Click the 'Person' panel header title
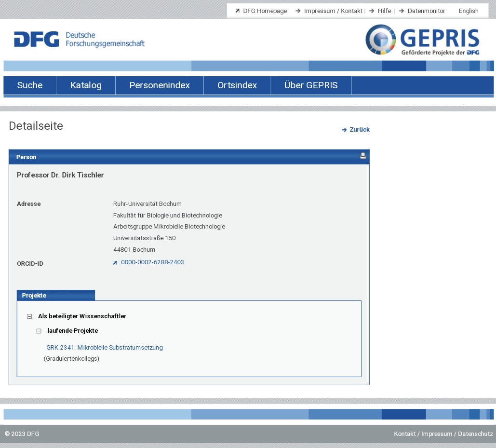The width and height of the screenshot is (496, 448). [26, 157]
